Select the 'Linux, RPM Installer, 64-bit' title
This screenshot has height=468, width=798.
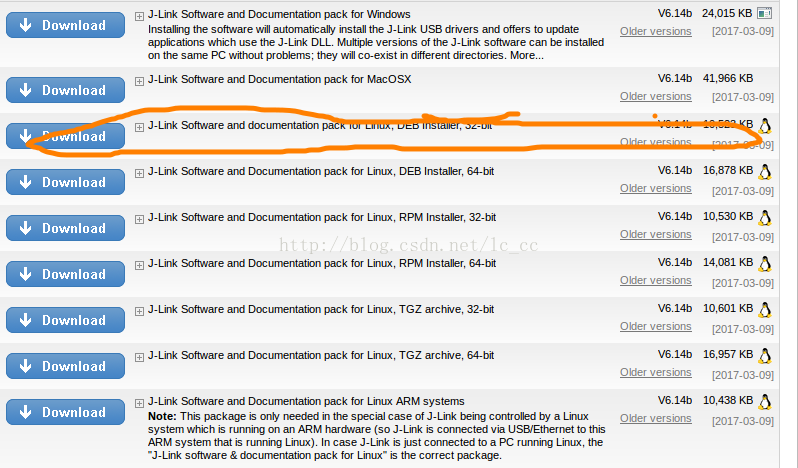point(430,263)
